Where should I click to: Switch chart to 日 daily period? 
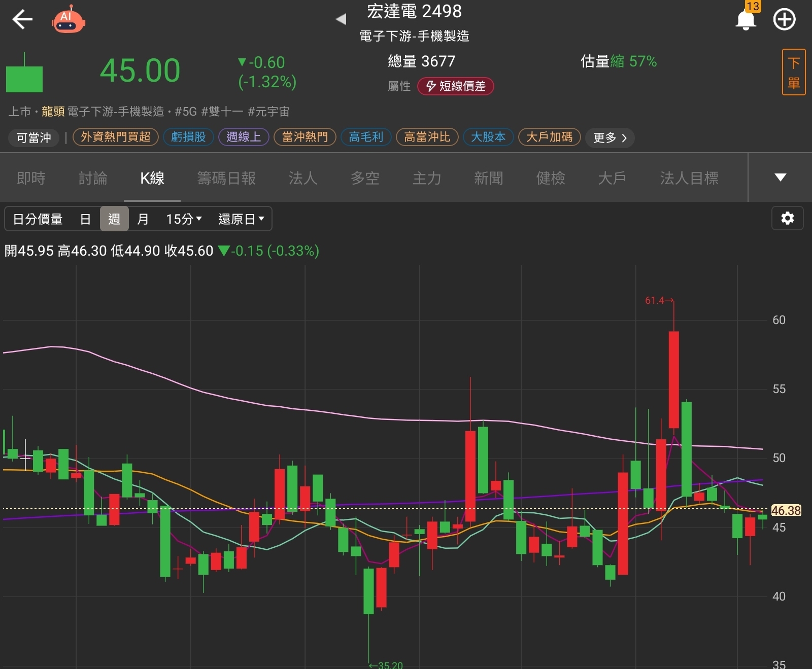click(x=85, y=219)
